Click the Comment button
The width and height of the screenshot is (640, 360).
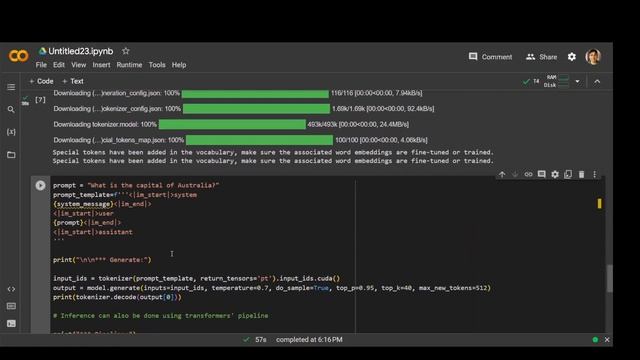coord(490,57)
